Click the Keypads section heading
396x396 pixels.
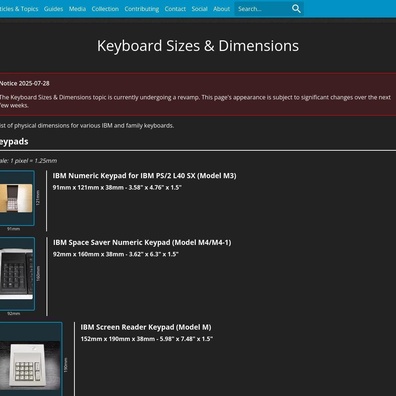point(14,142)
